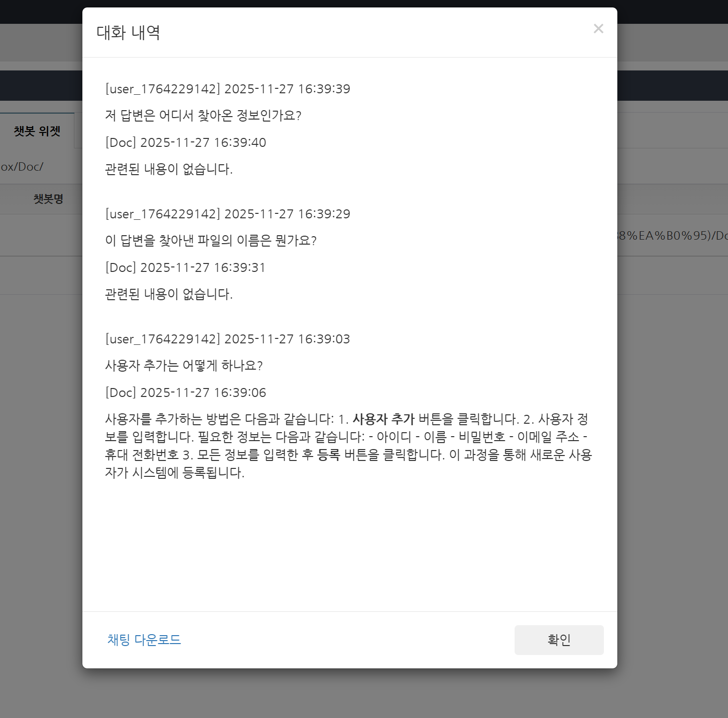Viewport: 728px width, 718px height.
Task: Click the question 사용자 추가는 어떻게 하나요?
Action: coord(184,366)
